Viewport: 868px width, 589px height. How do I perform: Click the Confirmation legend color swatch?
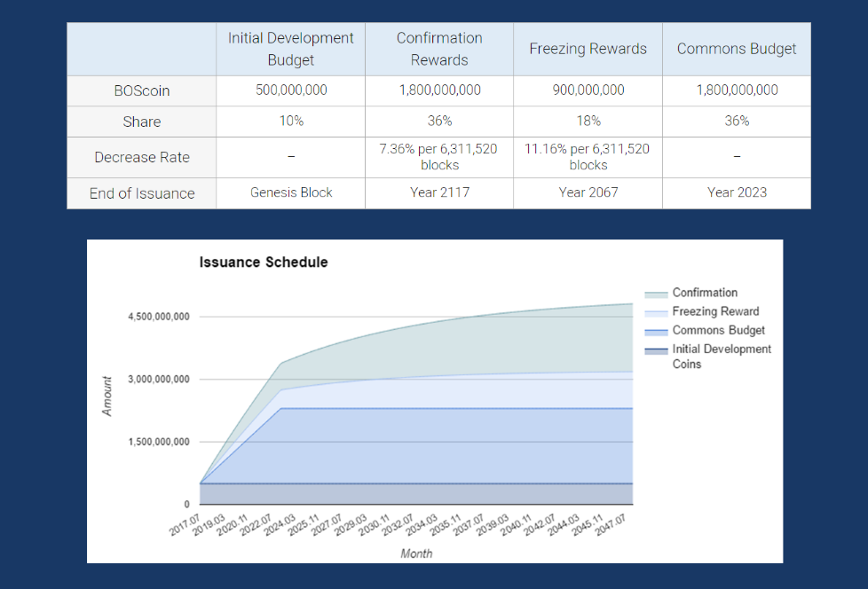(x=656, y=294)
